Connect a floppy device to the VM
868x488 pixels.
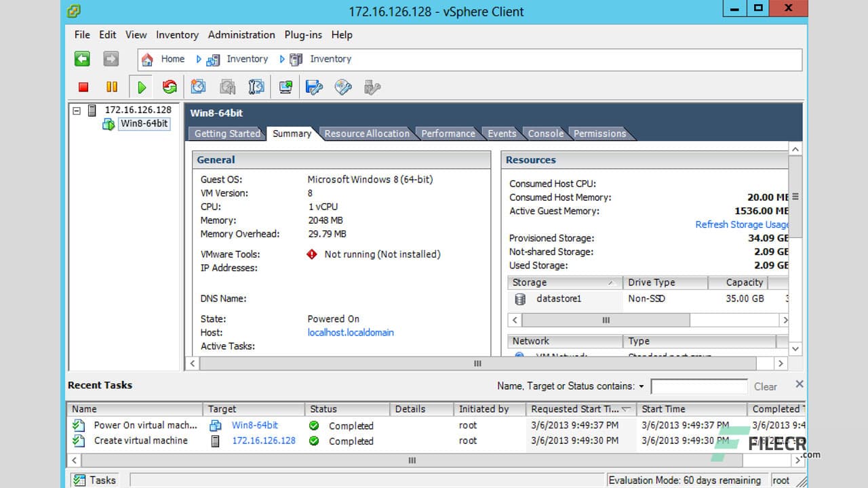314,87
